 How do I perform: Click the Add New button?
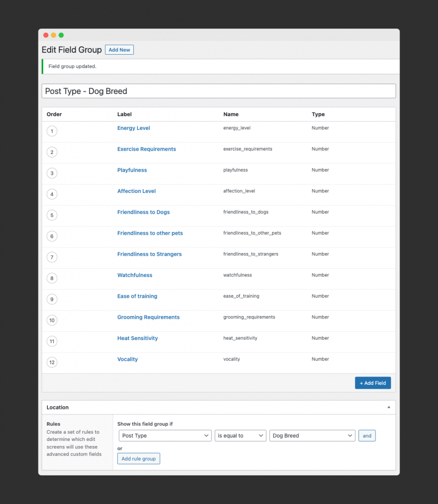coord(119,50)
